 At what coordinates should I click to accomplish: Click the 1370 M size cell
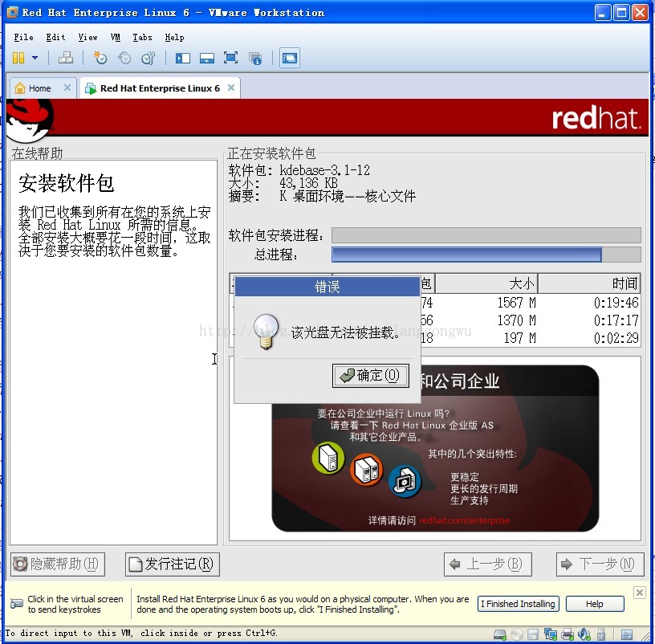pyautogui.click(x=516, y=320)
